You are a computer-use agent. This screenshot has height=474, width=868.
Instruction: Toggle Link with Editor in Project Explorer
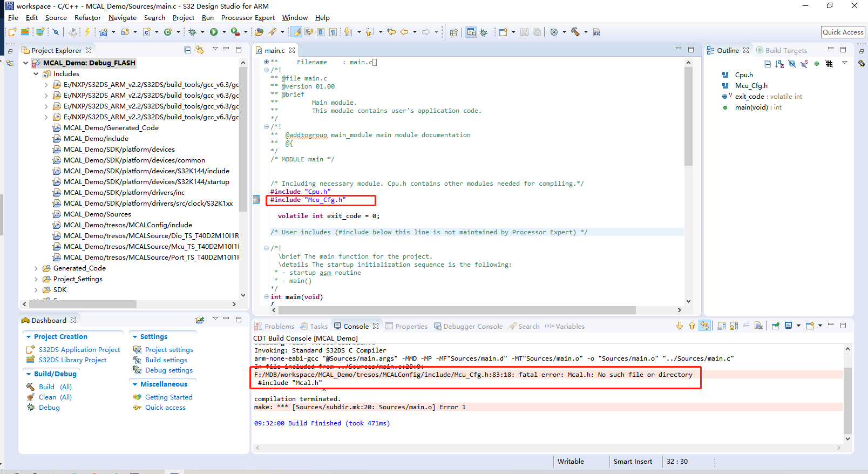coord(200,50)
